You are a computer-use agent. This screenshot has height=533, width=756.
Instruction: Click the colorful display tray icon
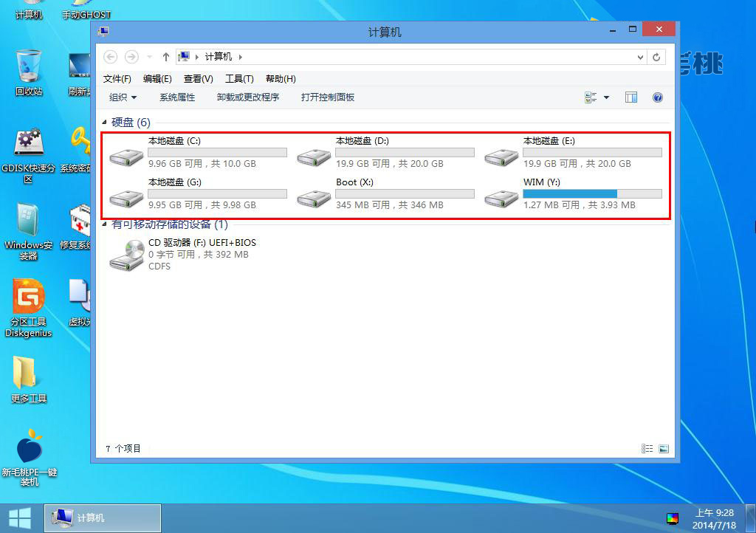(x=672, y=518)
